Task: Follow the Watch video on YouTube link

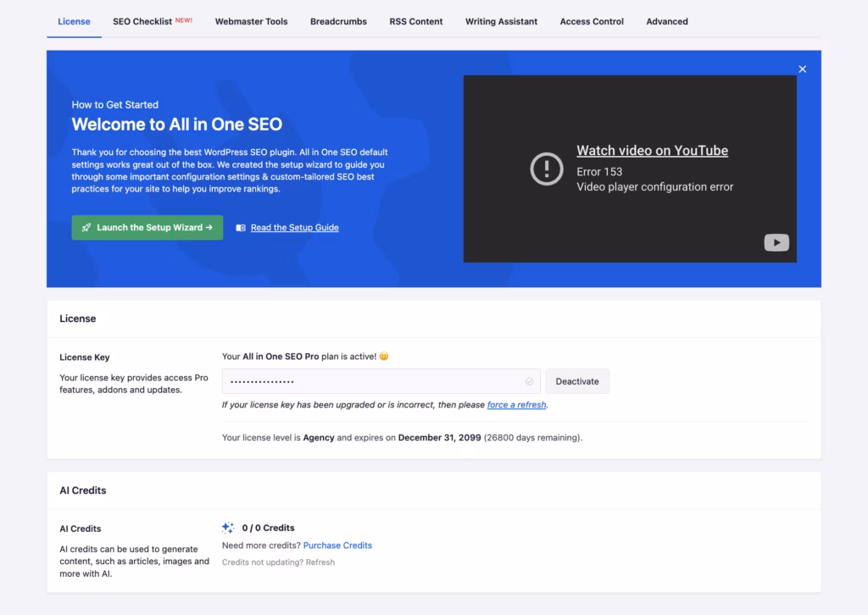Action: click(x=652, y=151)
